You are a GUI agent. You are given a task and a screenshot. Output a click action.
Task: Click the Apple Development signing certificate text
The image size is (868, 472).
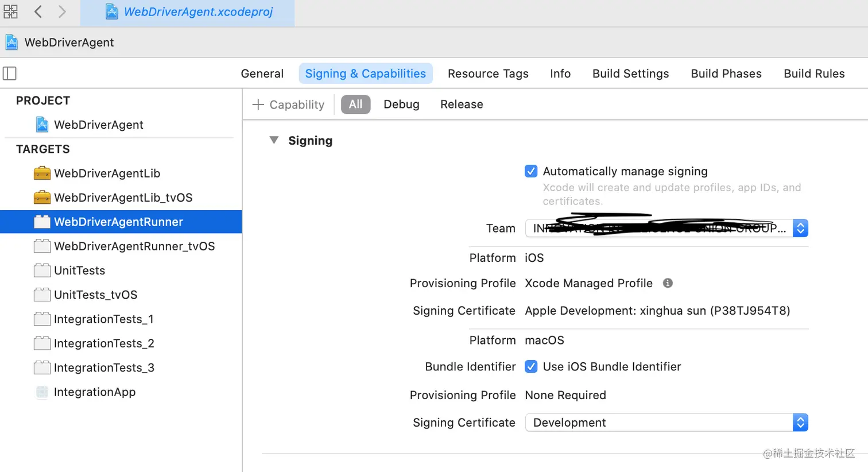point(657,311)
